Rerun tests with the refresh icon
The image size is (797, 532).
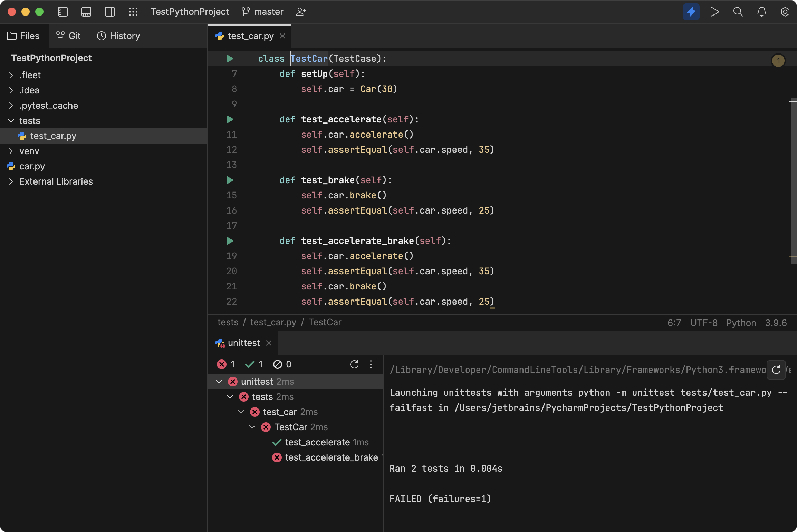click(x=354, y=364)
